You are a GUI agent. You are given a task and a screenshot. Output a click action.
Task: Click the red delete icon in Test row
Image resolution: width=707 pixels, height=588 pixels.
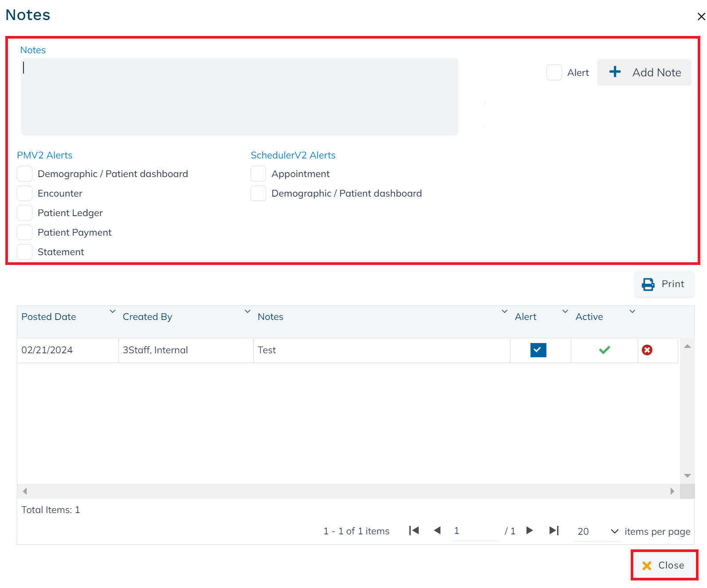(x=647, y=350)
